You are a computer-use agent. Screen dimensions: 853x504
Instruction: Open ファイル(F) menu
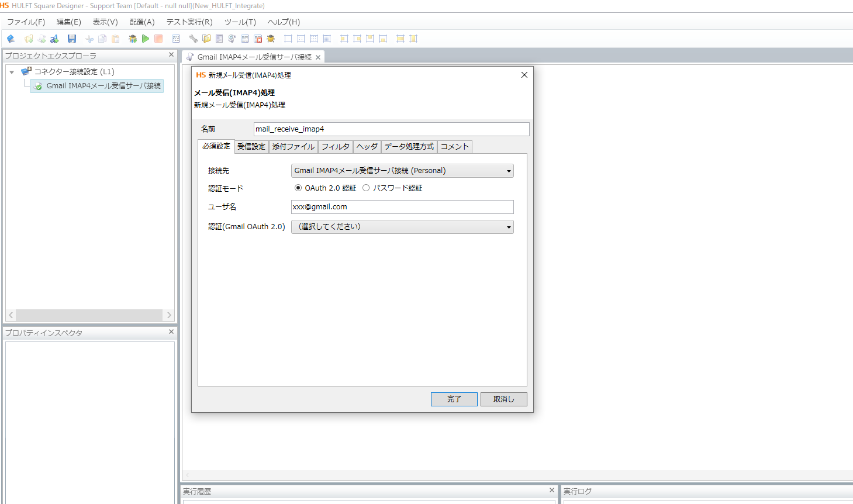click(26, 22)
